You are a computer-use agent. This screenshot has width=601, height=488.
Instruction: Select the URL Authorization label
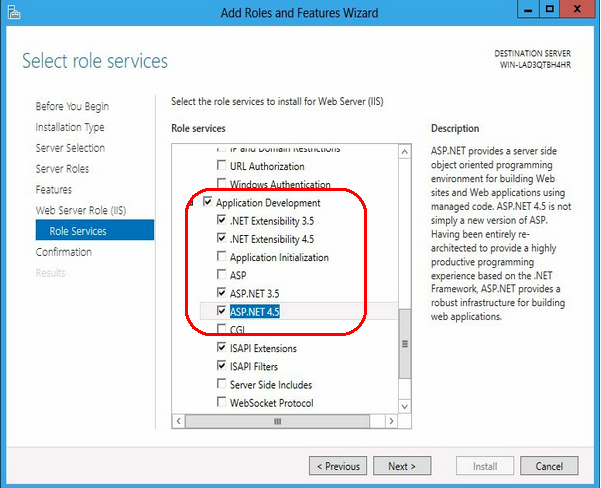point(267,166)
